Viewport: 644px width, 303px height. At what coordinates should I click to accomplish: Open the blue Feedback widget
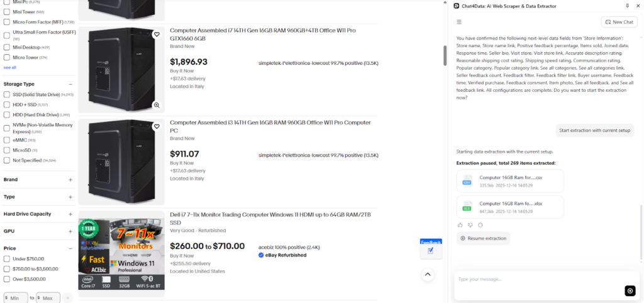click(431, 248)
